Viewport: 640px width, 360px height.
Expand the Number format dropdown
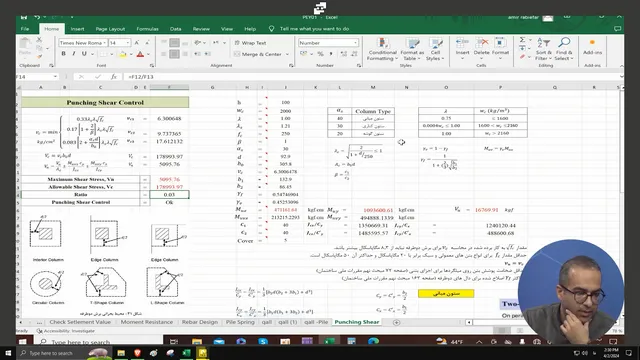coord(355,43)
